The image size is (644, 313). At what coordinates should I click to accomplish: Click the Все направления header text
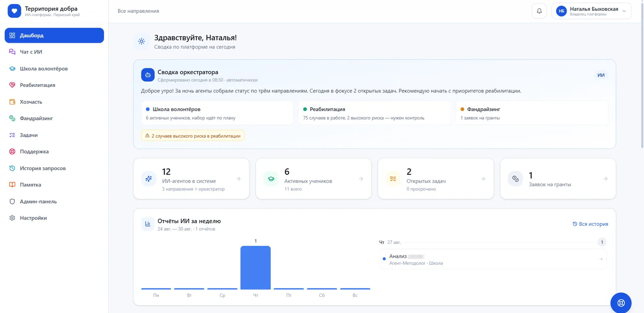[138, 11]
